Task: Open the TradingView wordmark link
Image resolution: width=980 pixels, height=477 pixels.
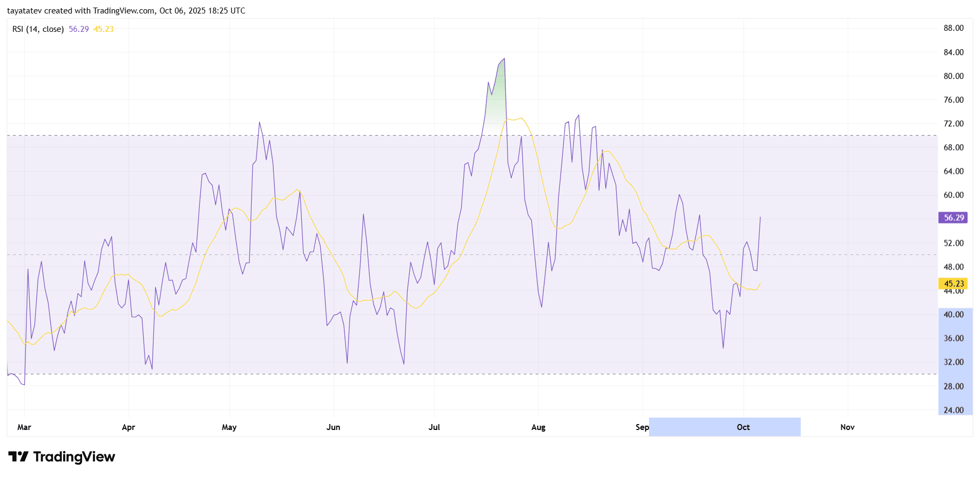Action: coord(74,457)
